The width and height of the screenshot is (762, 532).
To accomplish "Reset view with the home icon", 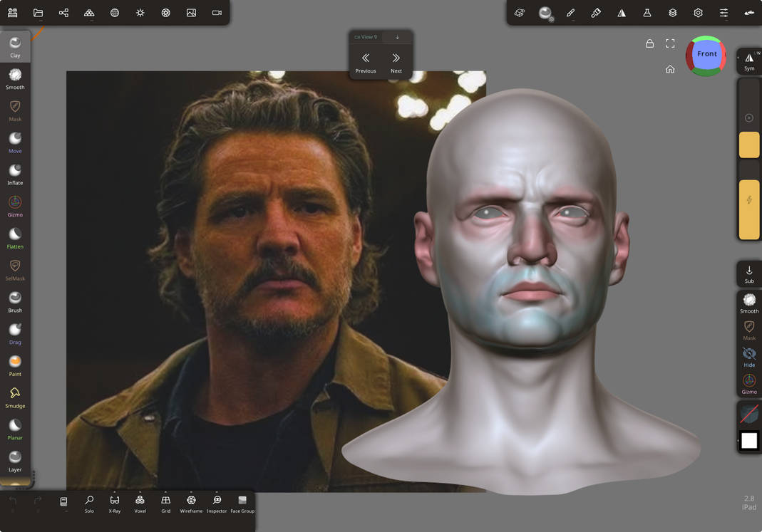I will 670,69.
